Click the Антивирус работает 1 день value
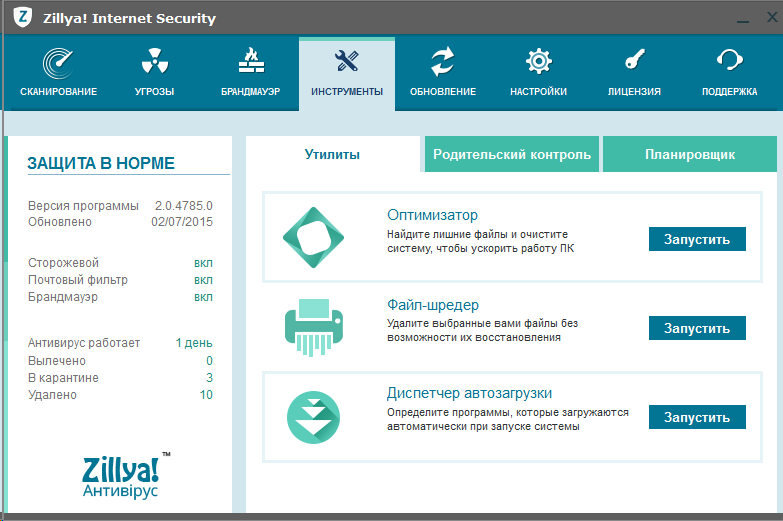783x521 pixels. coord(194,343)
